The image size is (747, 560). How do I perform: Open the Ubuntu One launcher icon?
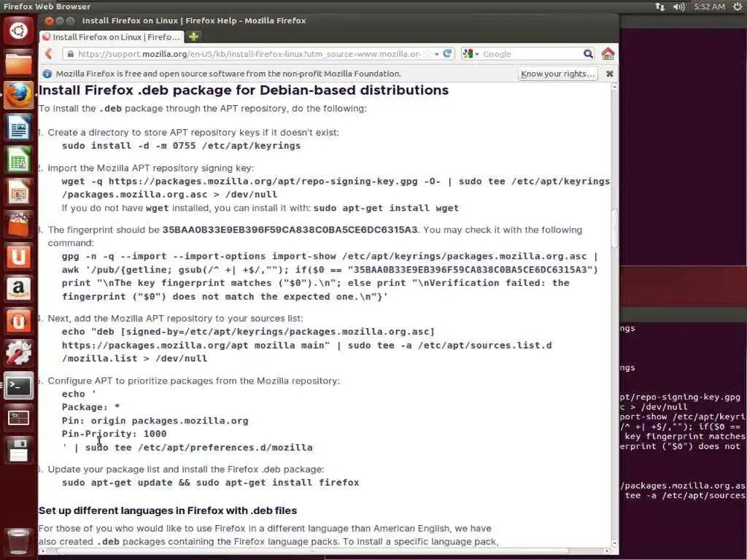click(18, 257)
